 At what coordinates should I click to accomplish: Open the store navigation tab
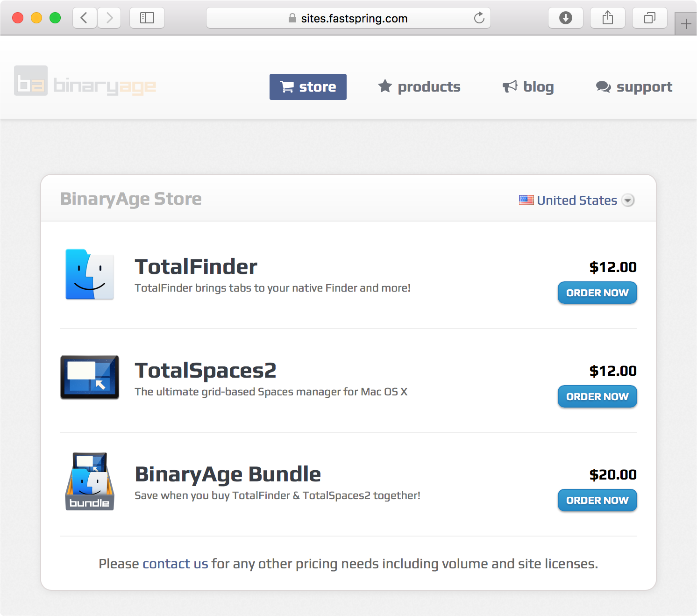[x=308, y=87]
